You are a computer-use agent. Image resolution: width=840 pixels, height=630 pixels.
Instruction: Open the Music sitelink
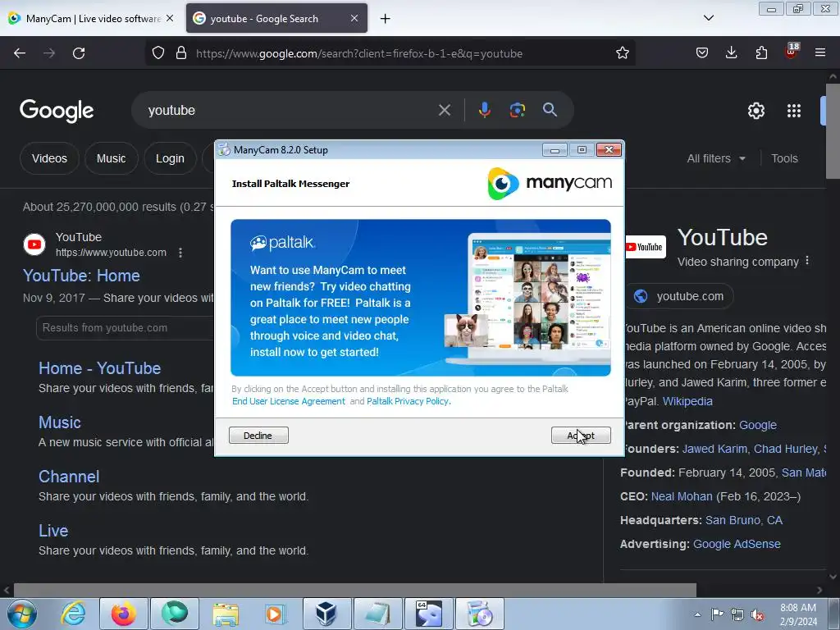pyautogui.click(x=59, y=422)
